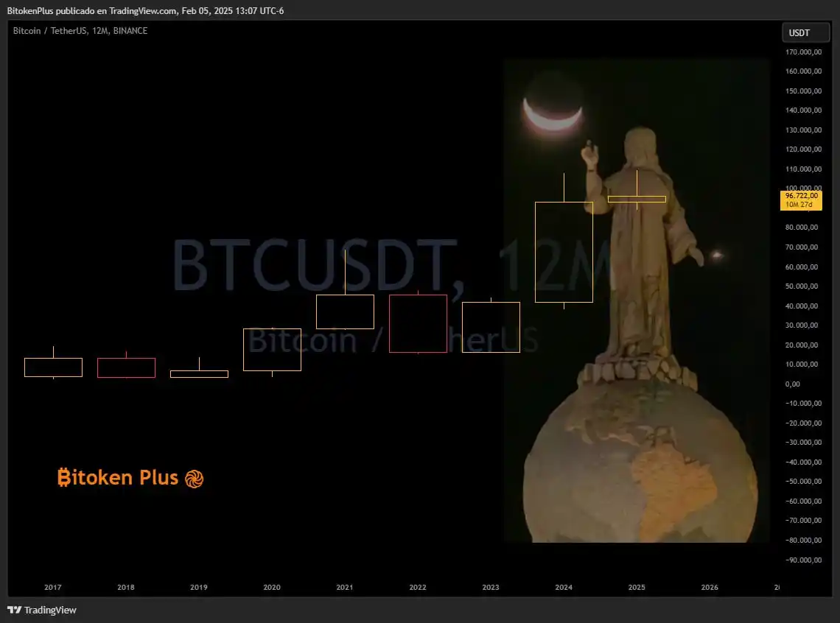Screen dimensions: 840x623
Task: Click the 2020 label on time axis
Action: [x=272, y=588]
